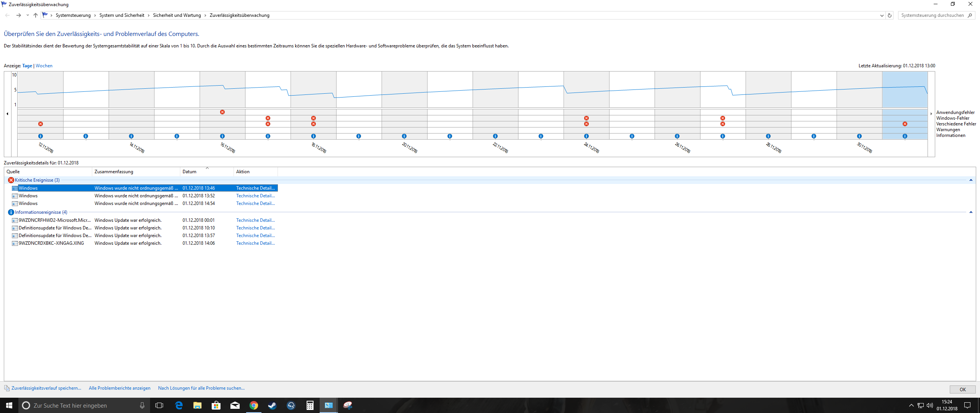Switch chart view to Wochen
980x413 pixels.
44,66
